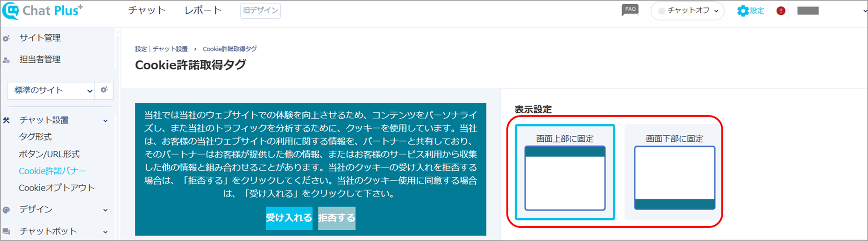The width and height of the screenshot is (868, 241).
Task: Click the Cookie許諾取得タグ page title
Action: [190, 65]
